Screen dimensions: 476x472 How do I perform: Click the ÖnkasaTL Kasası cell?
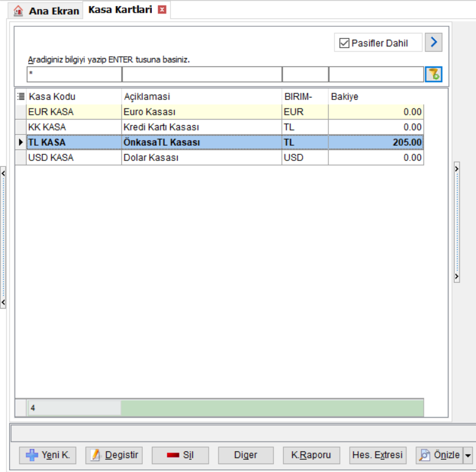(201, 142)
